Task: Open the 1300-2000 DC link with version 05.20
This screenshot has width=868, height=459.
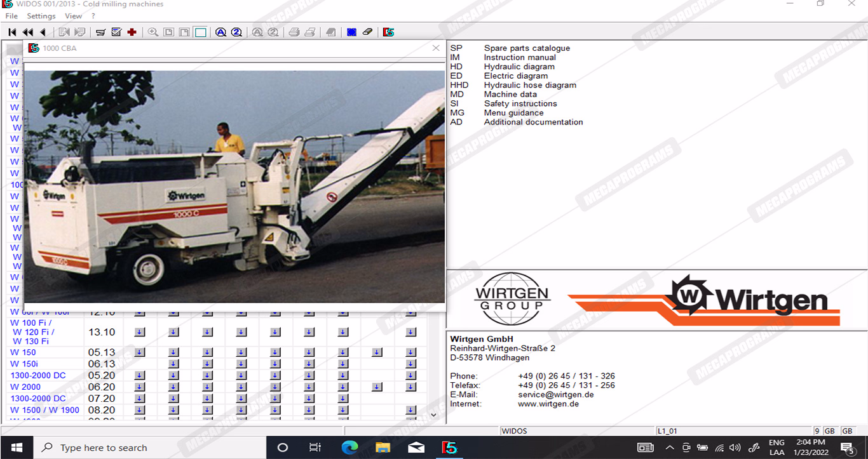Action: (x=38, y=375)
